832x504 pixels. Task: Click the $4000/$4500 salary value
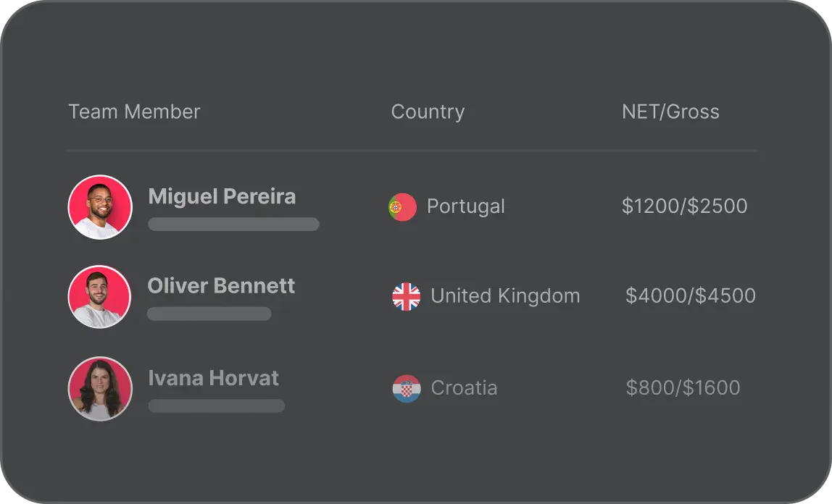[690, 296]
